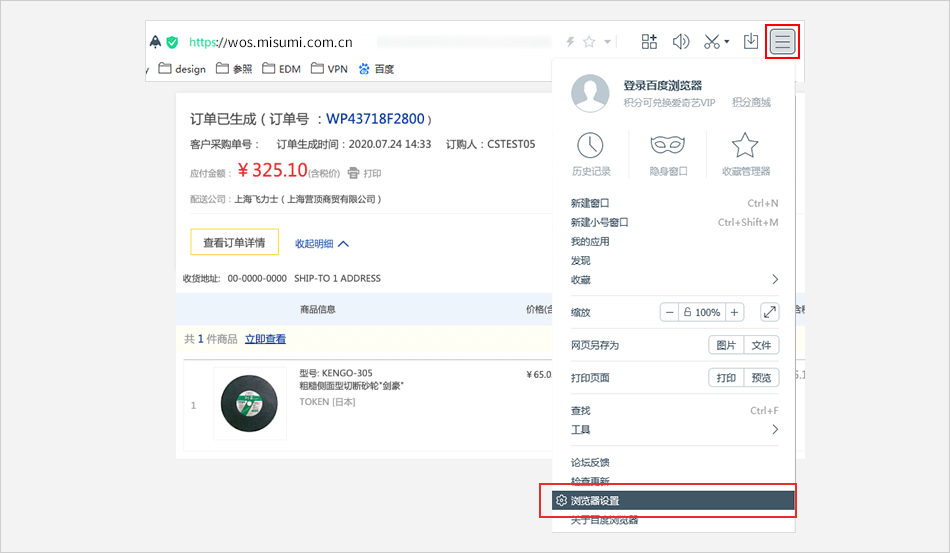The height and width of the screenshot is (553, 950).
Task: Open the apps grid extension icon
Action: pos(649,42)
